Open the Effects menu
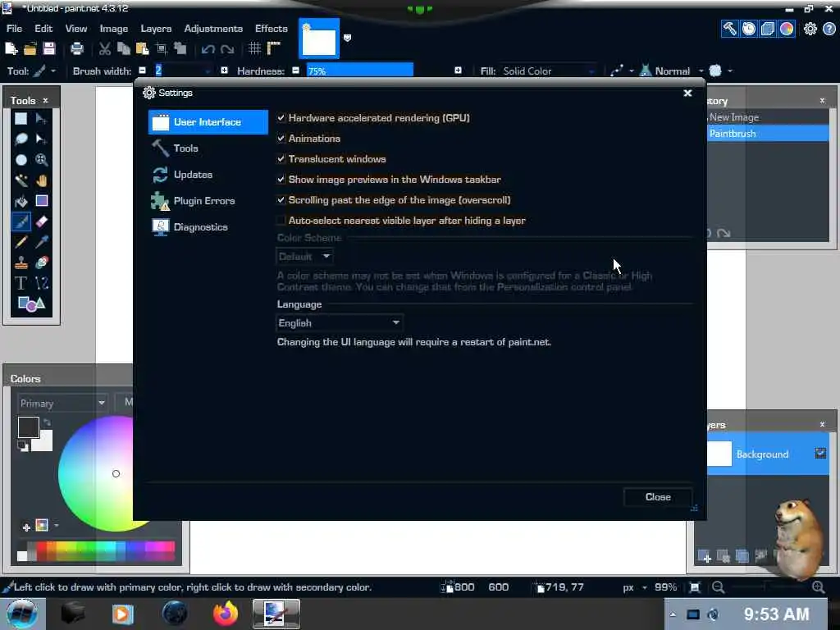The image size is (840, 630). [271, 29]
